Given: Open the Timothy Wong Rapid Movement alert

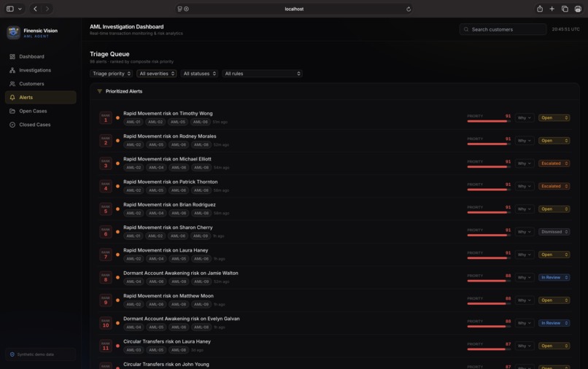Looking at the screenshot, I should pos(168,113).
